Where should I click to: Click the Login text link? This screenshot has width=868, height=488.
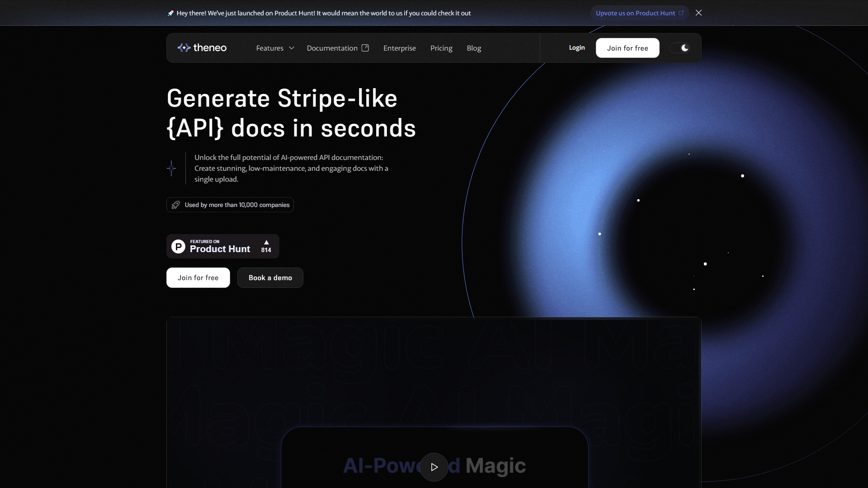click(x=576, y=47)
